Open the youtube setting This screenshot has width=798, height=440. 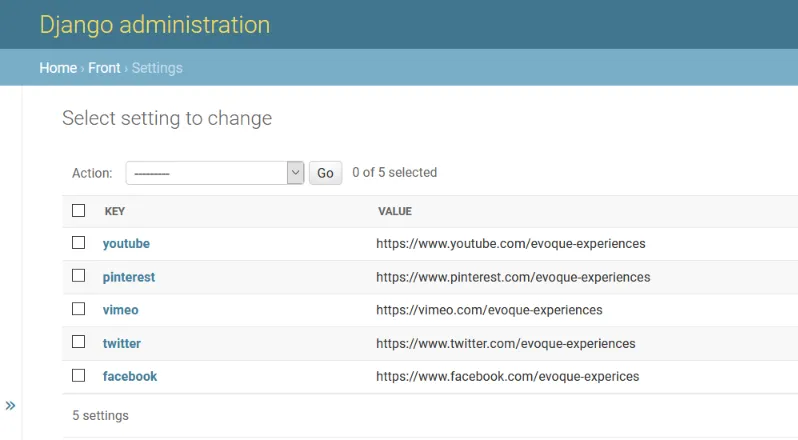point(126,243)
